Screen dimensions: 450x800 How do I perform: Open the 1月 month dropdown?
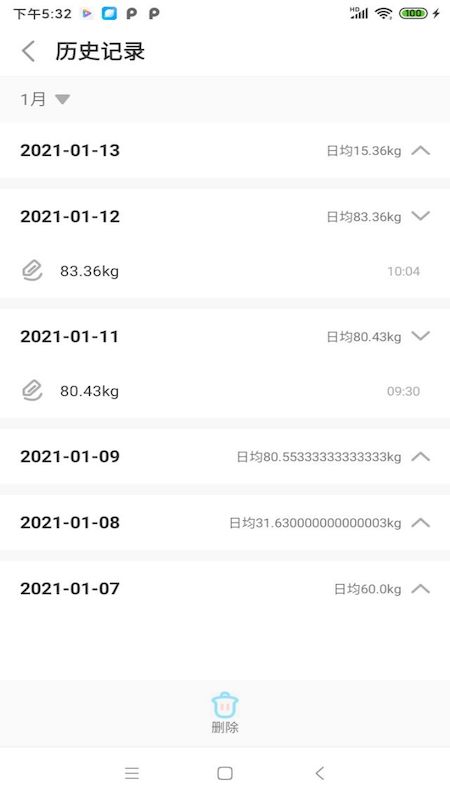pyautogui.click(x=45, y=99)
